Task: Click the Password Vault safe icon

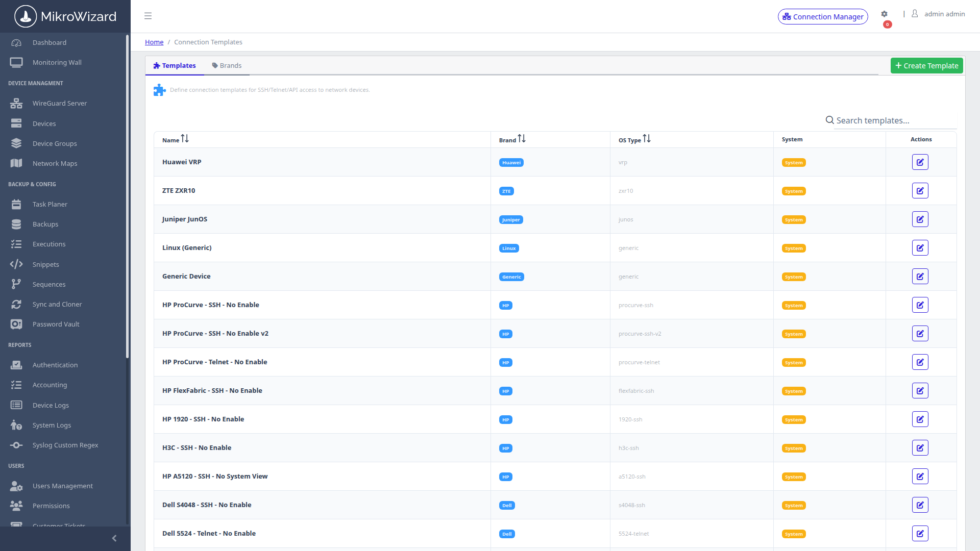Action: 16,324
